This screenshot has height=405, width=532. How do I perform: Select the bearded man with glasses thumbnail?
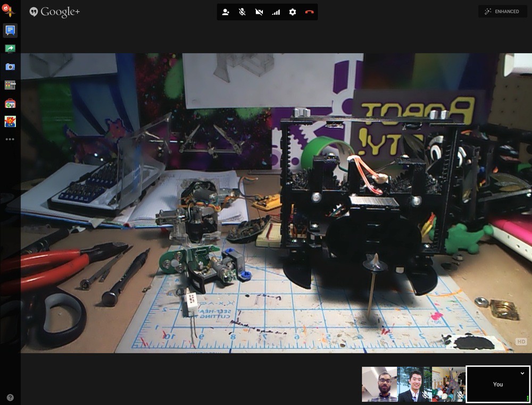click(379, 384)
